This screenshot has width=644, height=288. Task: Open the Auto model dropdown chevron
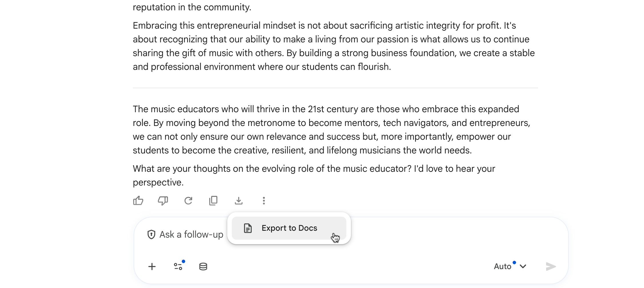(524, 266)
